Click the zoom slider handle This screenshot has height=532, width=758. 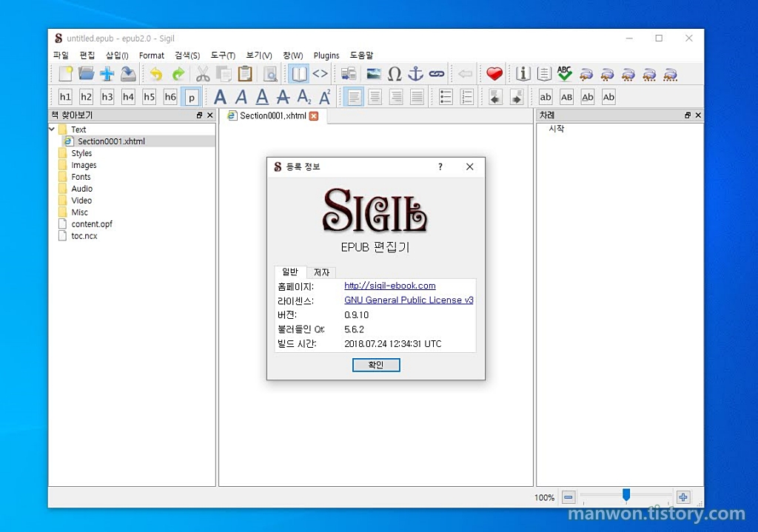626,495
